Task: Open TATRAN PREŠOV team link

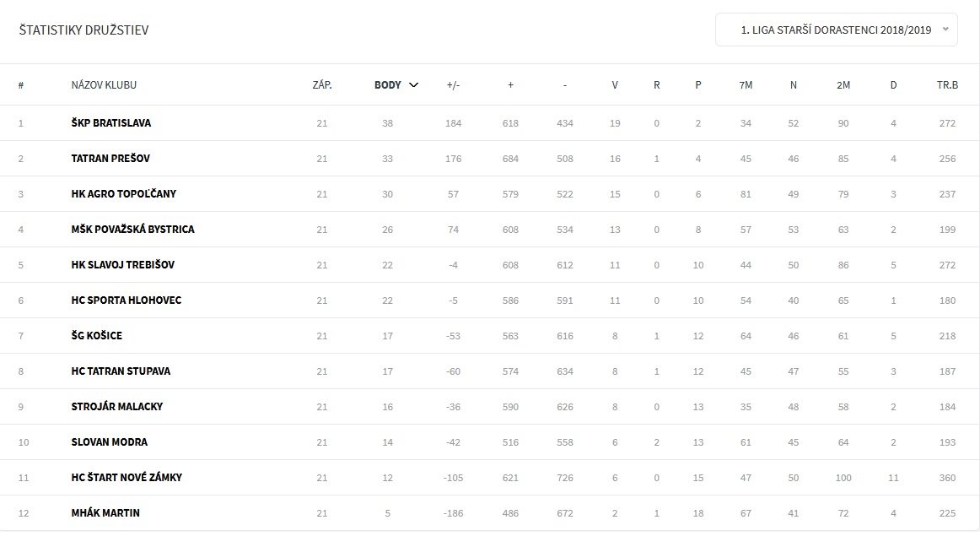Action: (x=110, y=159)
